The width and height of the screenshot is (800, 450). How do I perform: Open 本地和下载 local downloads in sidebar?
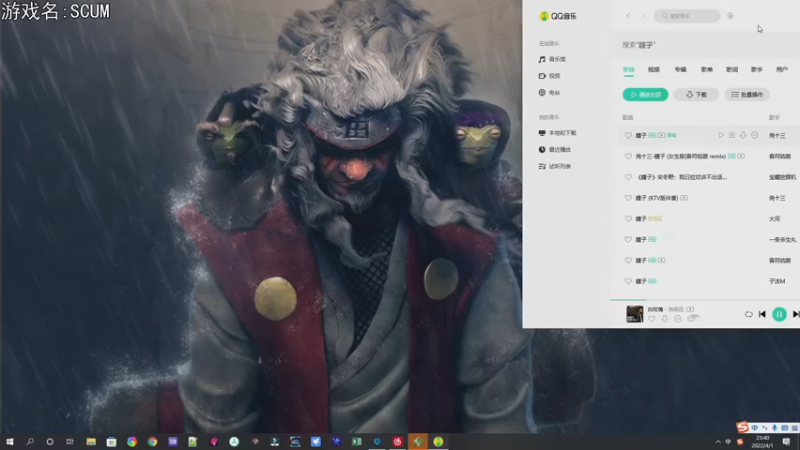point(557,133)
